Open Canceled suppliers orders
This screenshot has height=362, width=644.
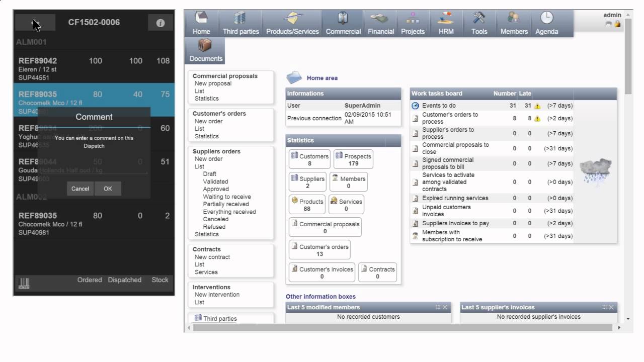coord(216,219)
